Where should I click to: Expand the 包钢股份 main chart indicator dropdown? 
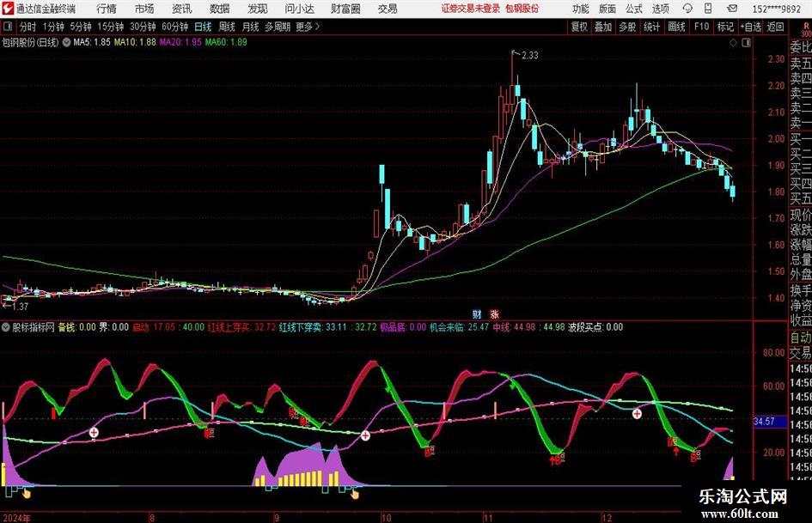(67, 42)
